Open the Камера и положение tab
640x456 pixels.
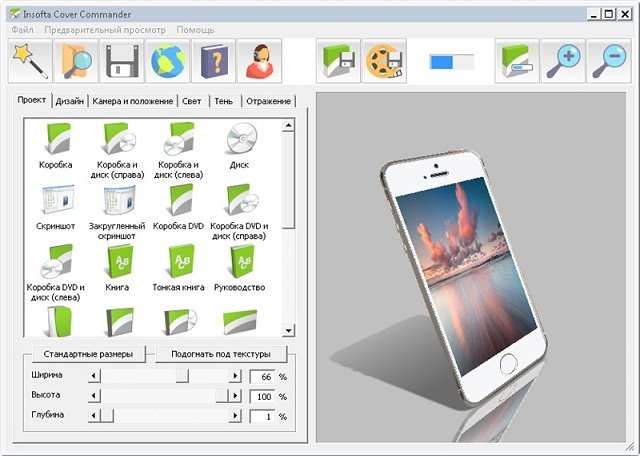tap(133, 101)
